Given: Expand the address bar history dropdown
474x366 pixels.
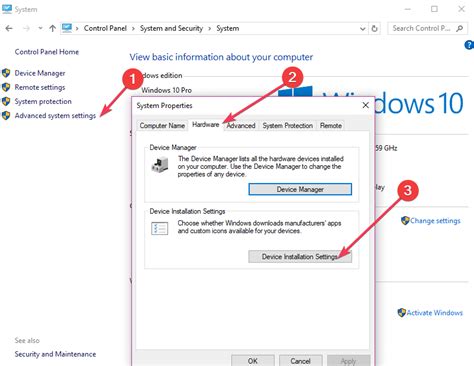Looking at the screenshot, I should click(x=363, y=29).
